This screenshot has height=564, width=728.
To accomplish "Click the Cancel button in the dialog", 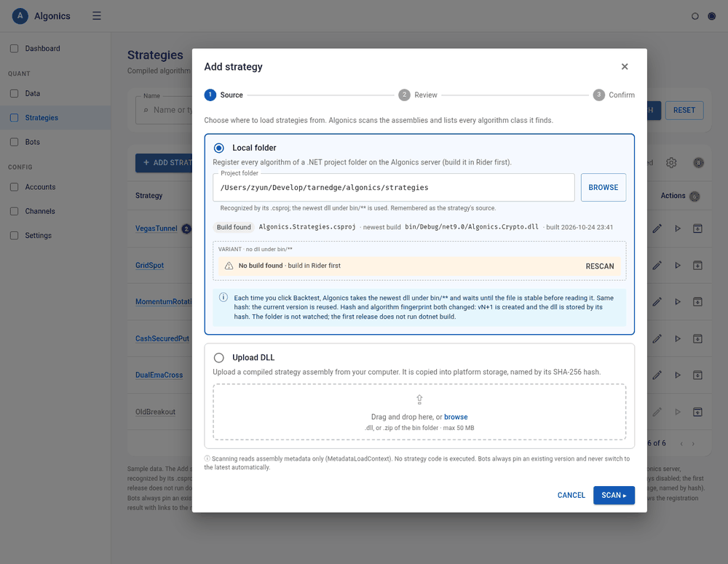I will (571, 496).
